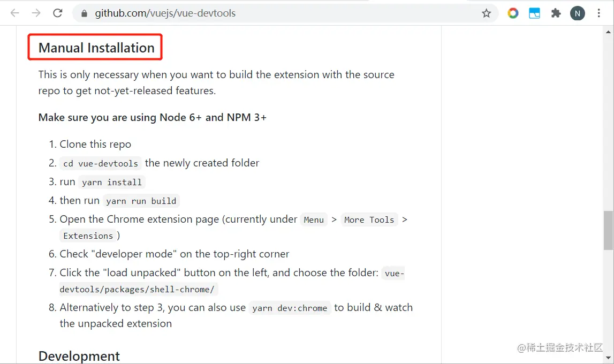The width and height of the screenshot is (614, 364).
Task: Open the Extensions puzzle piece menu
Action: coord(556,13)
